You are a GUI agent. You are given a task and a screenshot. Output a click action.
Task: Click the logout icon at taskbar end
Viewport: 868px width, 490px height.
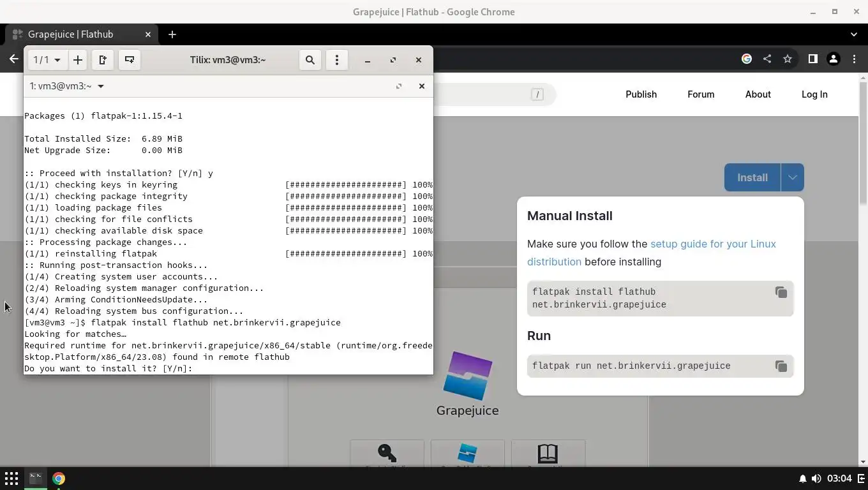click(x=862, y=479)
